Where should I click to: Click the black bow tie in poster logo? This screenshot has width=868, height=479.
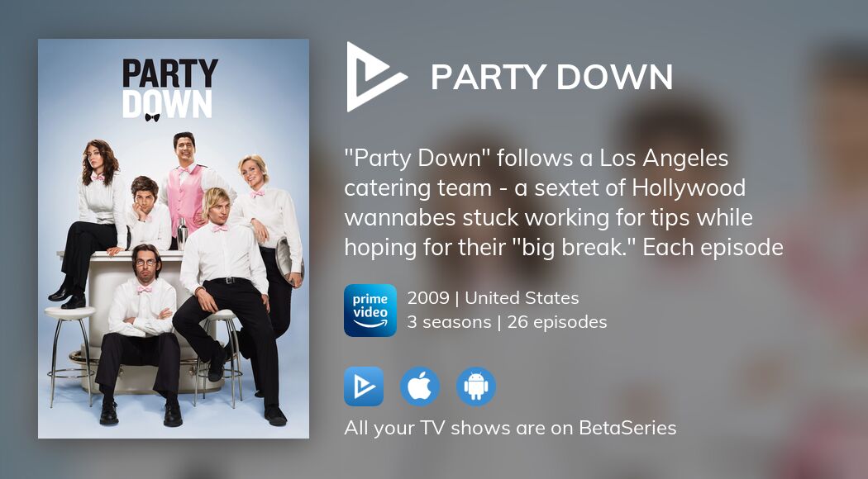152,117
